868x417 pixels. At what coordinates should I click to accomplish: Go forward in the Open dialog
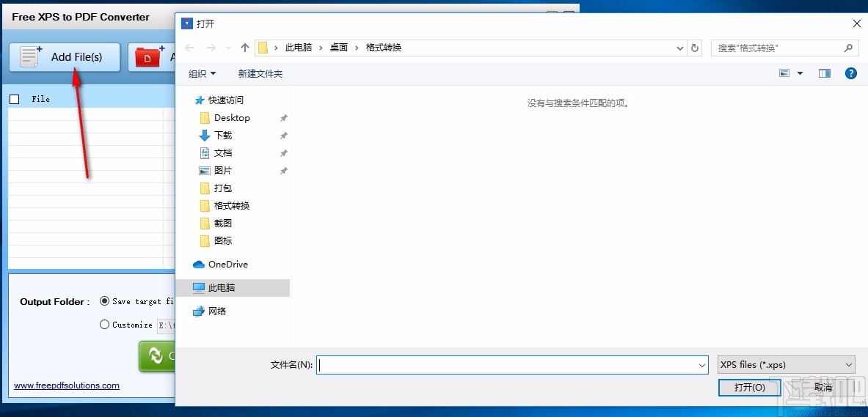pyautogui.click(x=211, y=48)
